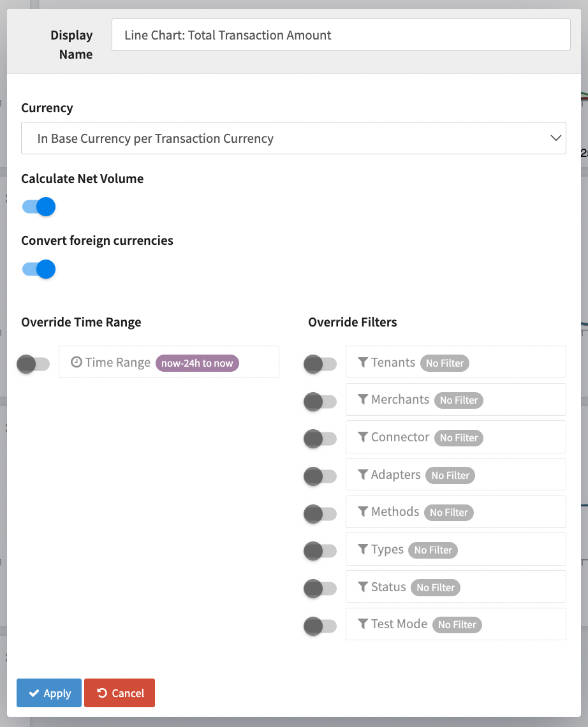This screenshot has height=727, width=588.
Task: Click the red Cancel button
Action: [x=119, y=693]
